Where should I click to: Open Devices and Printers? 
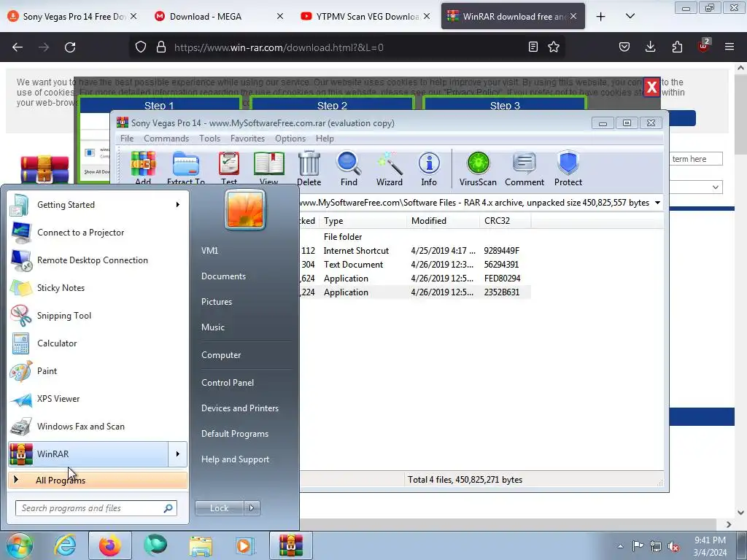tap(239, 408)
